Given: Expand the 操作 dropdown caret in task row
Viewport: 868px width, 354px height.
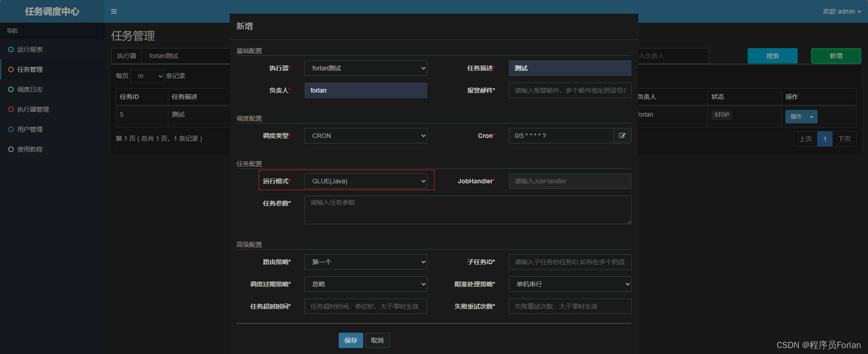Looking at the screenshot, I should click(x=812, y=117).
